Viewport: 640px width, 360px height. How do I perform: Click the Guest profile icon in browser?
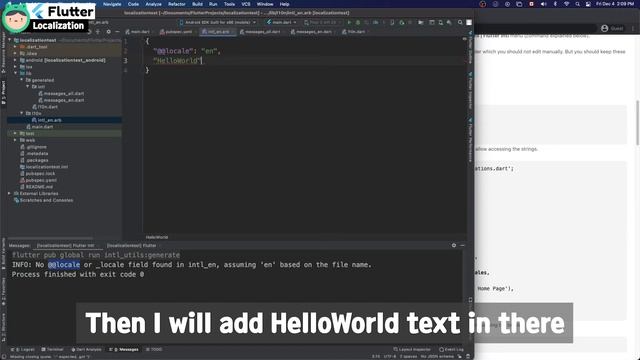coord(604,28)
